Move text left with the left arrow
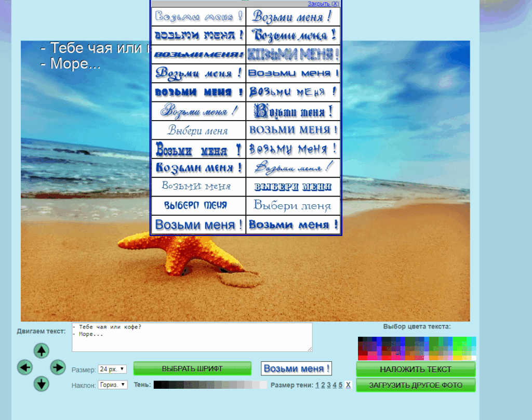The width and height of the screenshot is (532, 420). coord(24,367)
